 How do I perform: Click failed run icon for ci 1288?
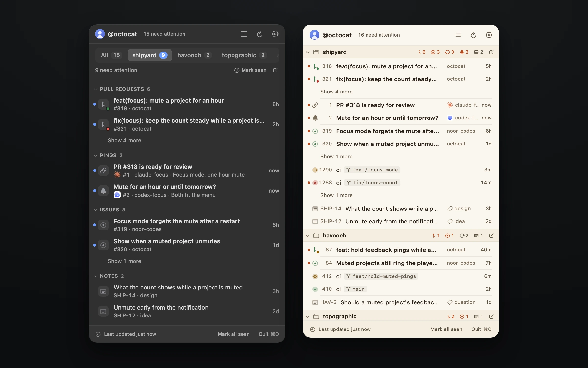point(315,183)
